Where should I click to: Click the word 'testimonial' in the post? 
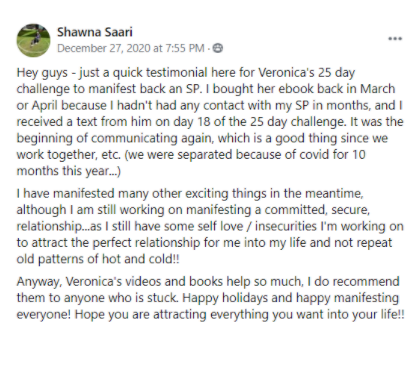point(177,72)
